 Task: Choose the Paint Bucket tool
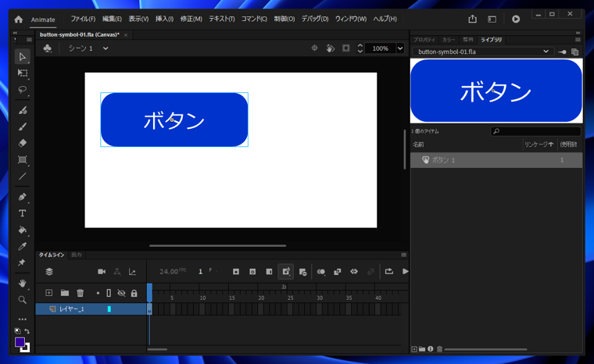(x=23, y=230)
